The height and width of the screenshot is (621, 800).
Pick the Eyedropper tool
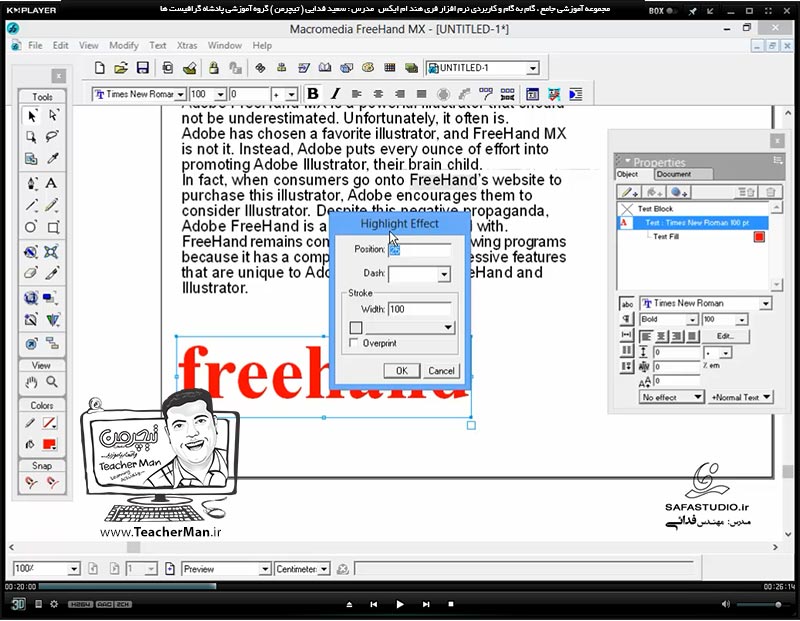[53, 158]
